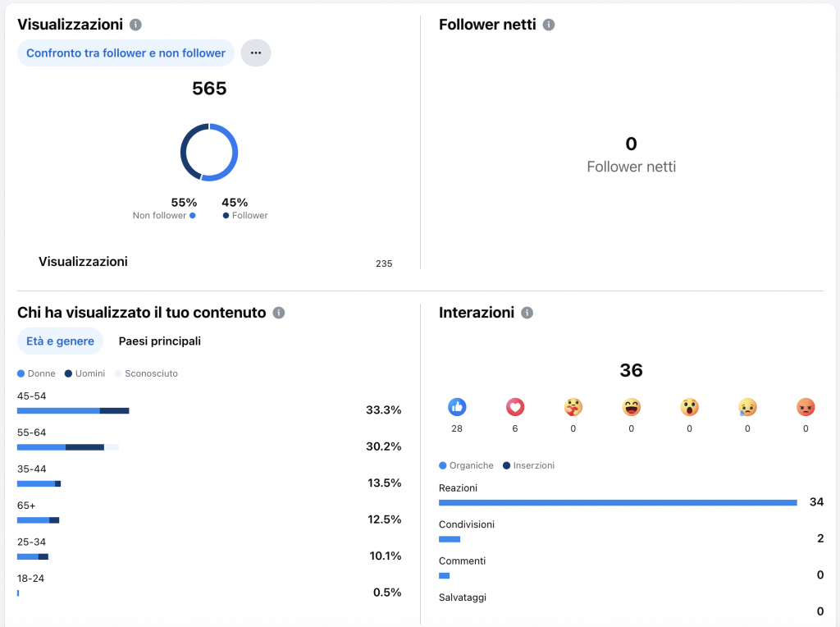
Task: Click the 45-54 age group bar
Action: pos(73,410)
